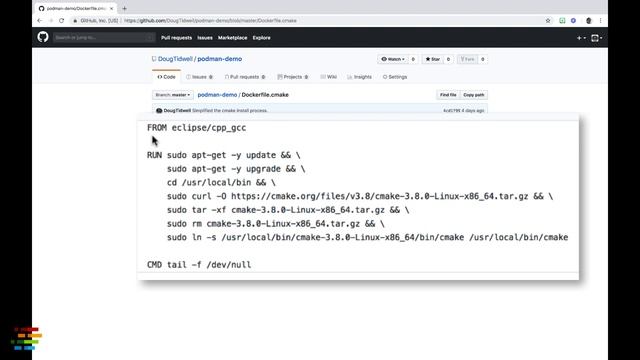
Task: Click the padlock site info icon
Action: click(x=75, y=20)
